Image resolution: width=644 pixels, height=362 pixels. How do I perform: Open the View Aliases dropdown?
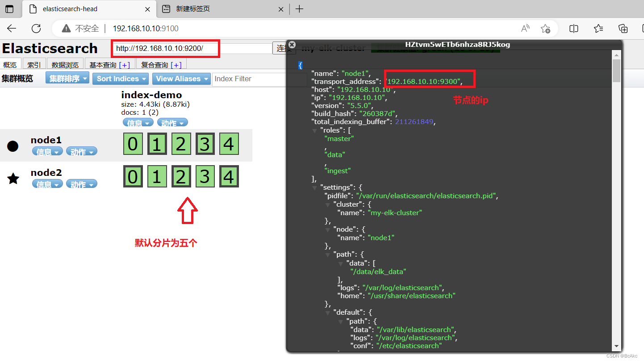coord(181,79)
